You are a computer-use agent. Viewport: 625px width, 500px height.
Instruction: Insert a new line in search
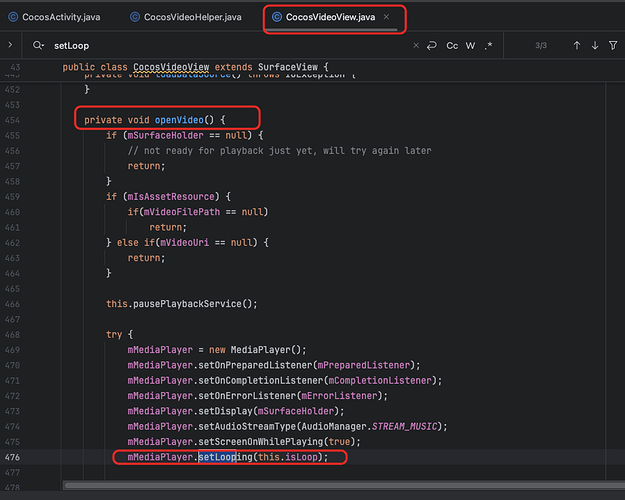(x=432, y=45)
